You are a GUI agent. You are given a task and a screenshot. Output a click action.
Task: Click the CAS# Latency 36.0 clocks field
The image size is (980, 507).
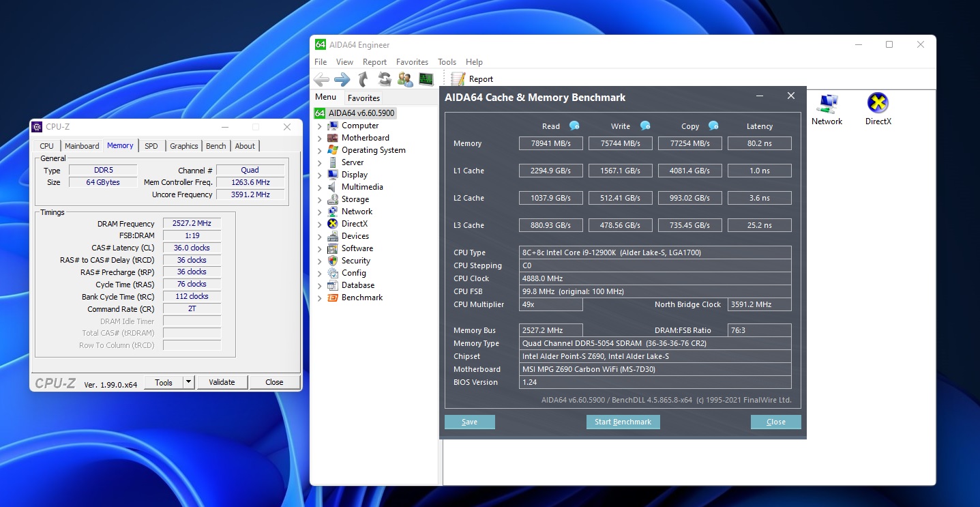click(x=192, y=248)
